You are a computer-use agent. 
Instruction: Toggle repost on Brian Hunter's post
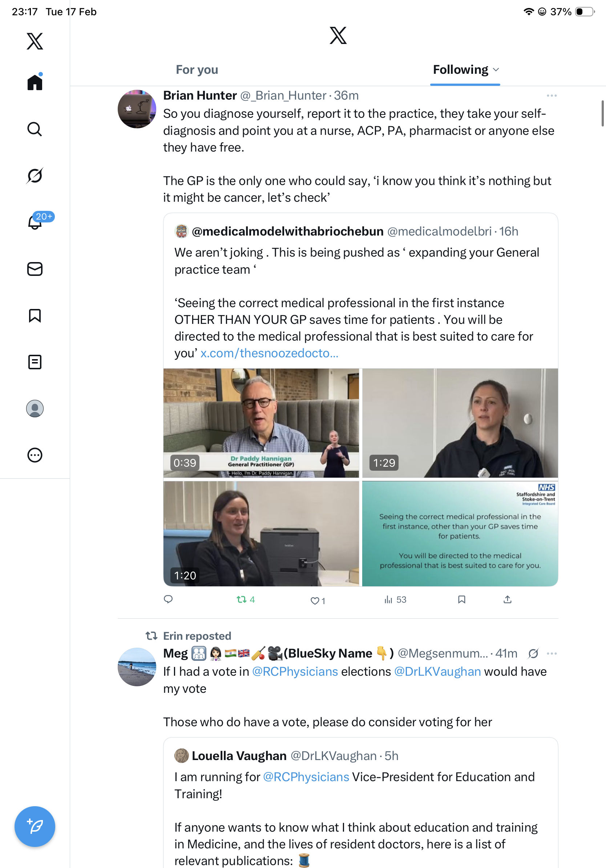pyautogui.click(x=246, y=600)
